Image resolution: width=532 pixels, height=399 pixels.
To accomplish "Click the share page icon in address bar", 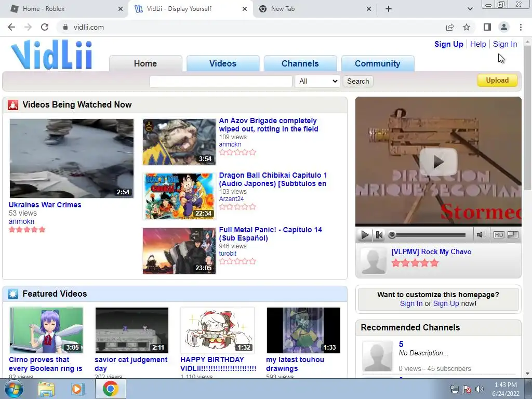I will [x=450, y=27].
